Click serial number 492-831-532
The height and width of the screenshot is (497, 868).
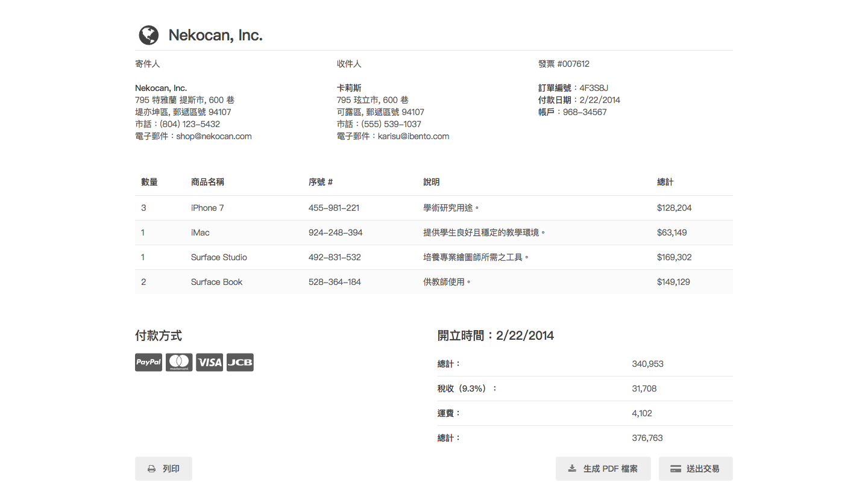[x=335, y=257]
